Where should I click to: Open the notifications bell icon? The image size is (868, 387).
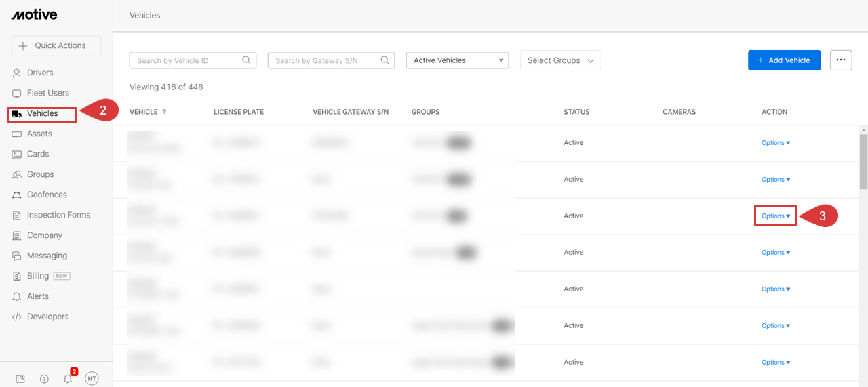pos(68,379)
